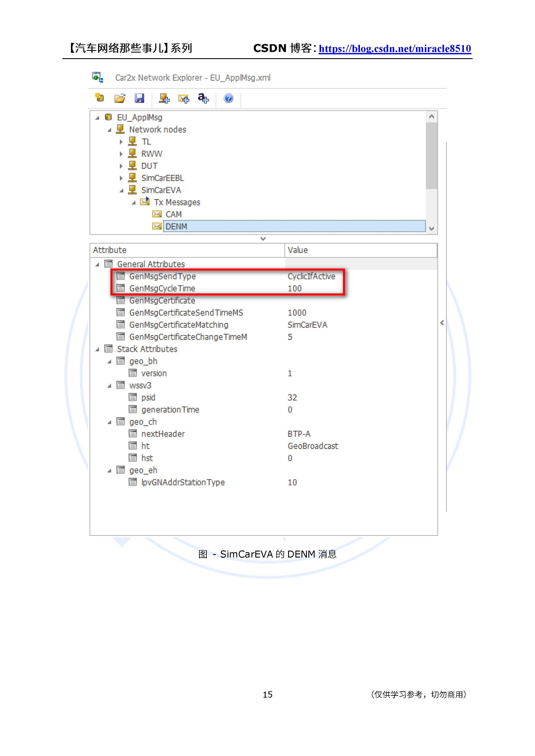Screen dimensions: 535x756
Task: Expand the SimCarEEBL network node
Action: click(x=121, y=178)
